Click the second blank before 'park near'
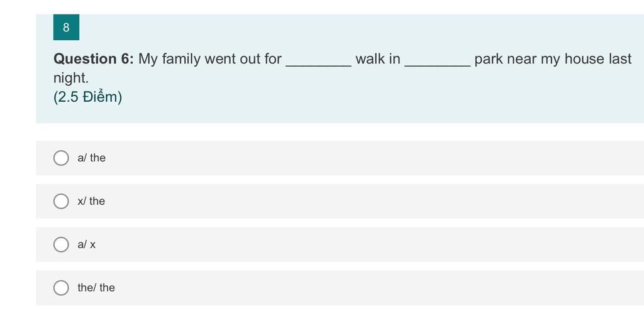The image size is (644, 316). click(x=438, y=60)
